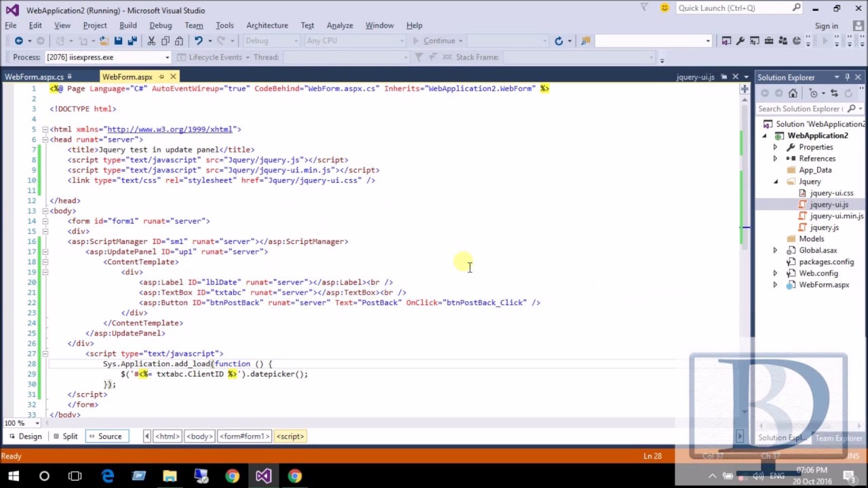This screenshot has width=868, height=488.
Task: Click the Paste toolbar icon
Action: tap(179, 41)
